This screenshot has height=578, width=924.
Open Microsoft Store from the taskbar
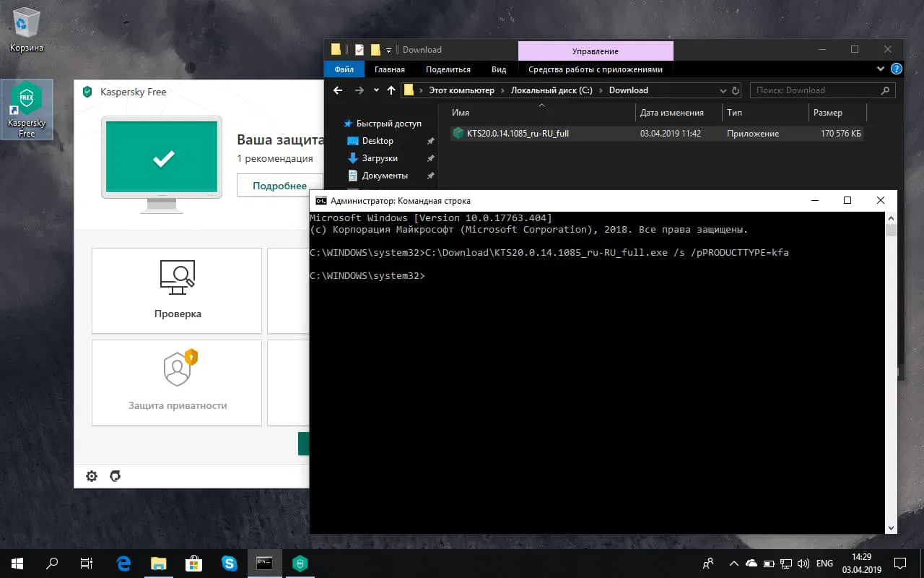click(194, 563)
